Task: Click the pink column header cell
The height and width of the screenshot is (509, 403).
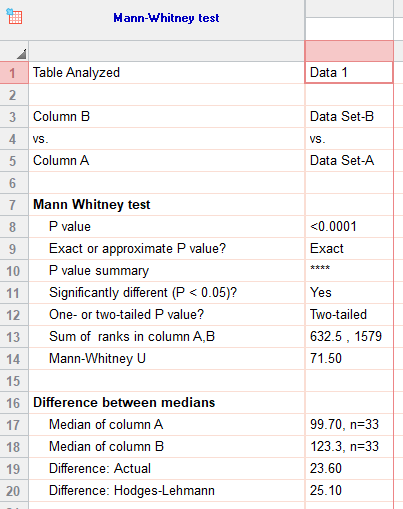Action: point(349,51)
